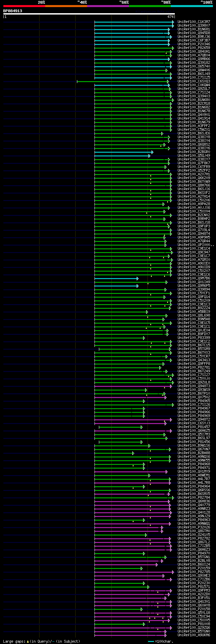Click the cyan alignment bar for UniRef100_B2BGR0
The height and width of the screenshot is (644, 216).
(124, 152)
